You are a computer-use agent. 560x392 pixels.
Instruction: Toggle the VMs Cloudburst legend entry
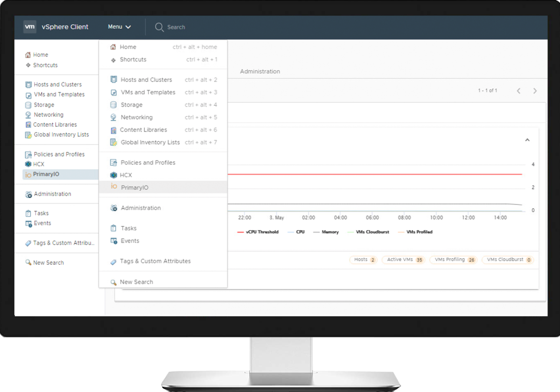click(368, 232)
